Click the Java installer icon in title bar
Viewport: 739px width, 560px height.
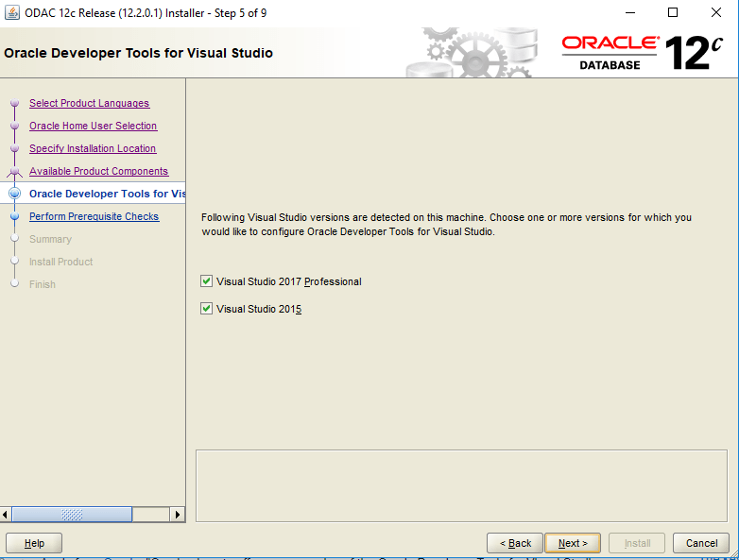(12, 12)
